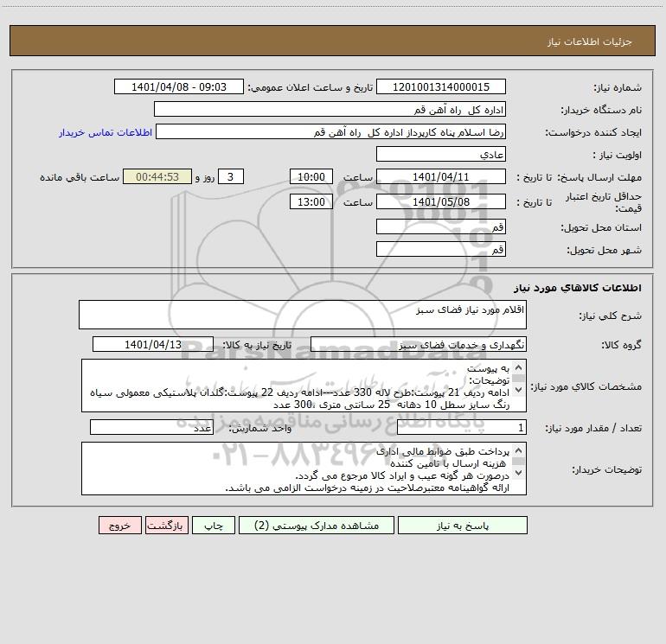
Task: Click حداقل تاریخ اعتبار قیمت label
Action: click(604, 202)
